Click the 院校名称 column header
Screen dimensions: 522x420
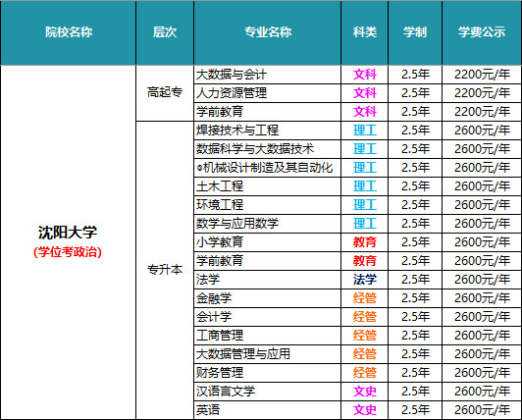click(69, 32)
